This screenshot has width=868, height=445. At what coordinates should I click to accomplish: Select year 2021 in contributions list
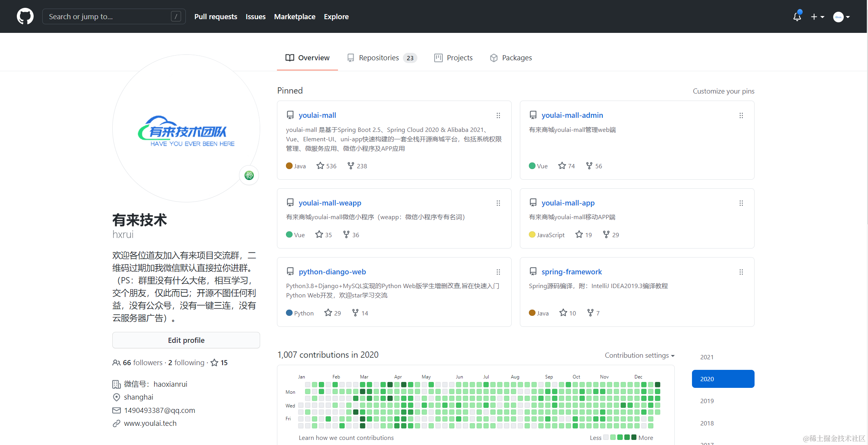[x=707, y=357]
